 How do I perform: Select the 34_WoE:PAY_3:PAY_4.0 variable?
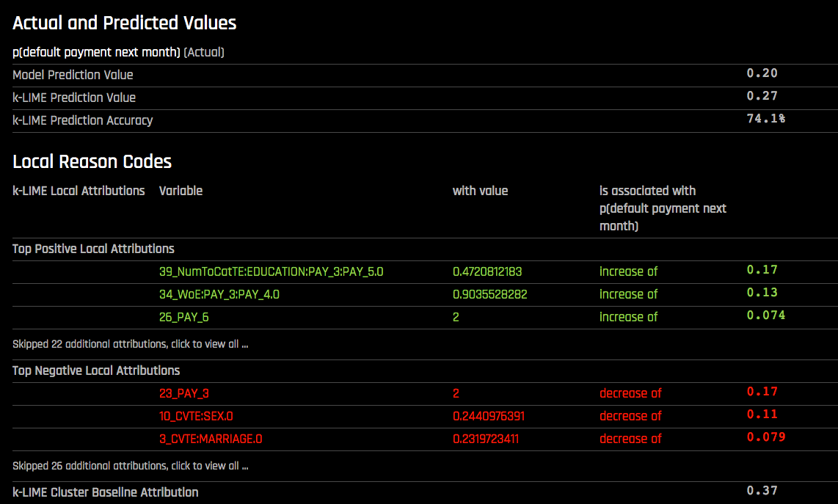point(219,294)
